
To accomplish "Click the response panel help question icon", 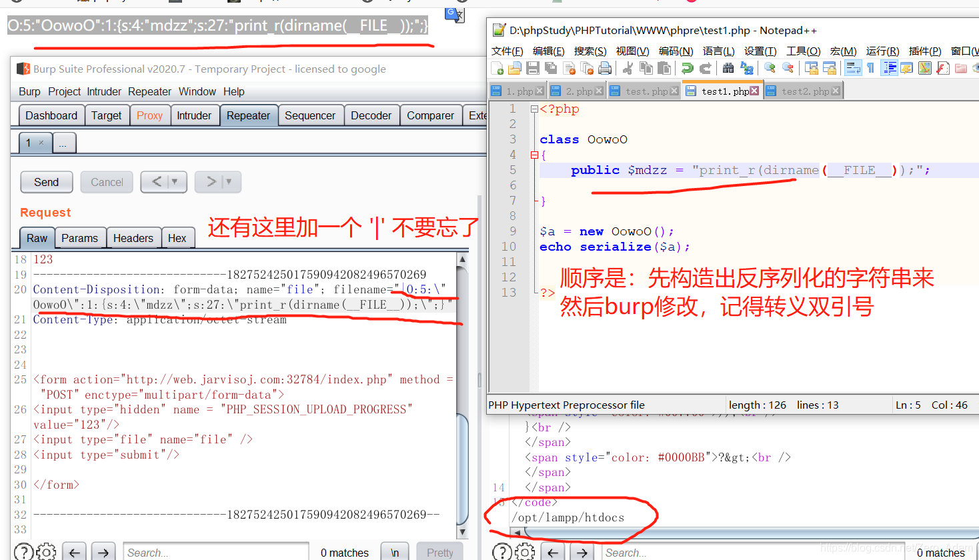I will click(502, 552).
